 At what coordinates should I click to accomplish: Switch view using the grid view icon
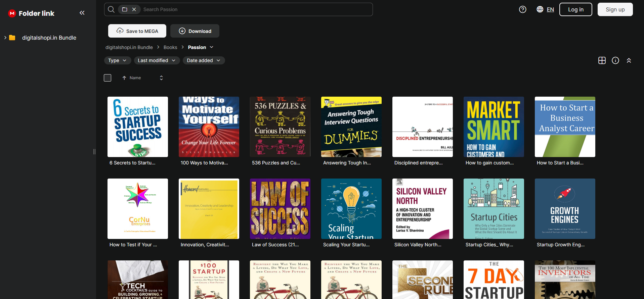tap(602, 60)
